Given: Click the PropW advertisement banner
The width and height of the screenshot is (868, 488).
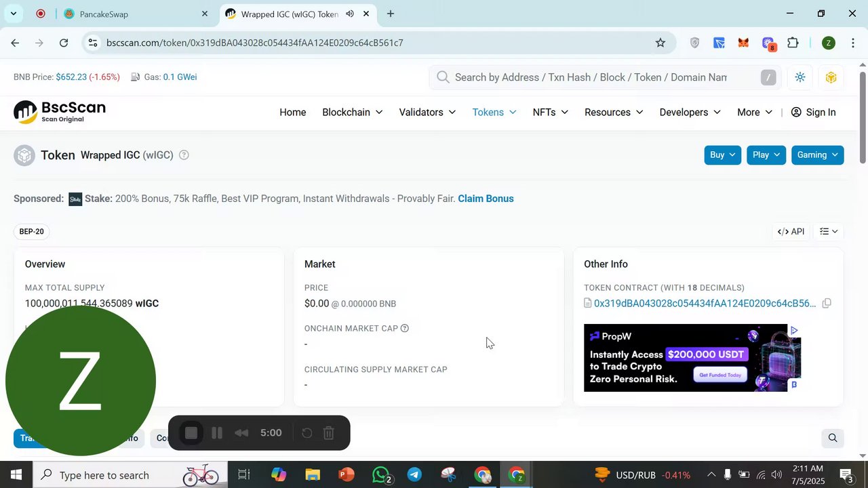Looking at the screenshot, I should coord(692,358).
